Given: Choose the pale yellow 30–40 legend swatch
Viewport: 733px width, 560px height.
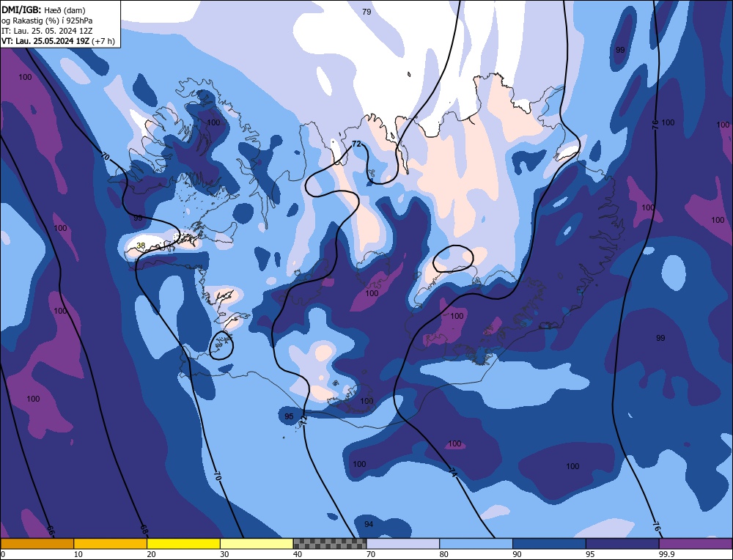Looking at the screenshot, I should [257, 544].
